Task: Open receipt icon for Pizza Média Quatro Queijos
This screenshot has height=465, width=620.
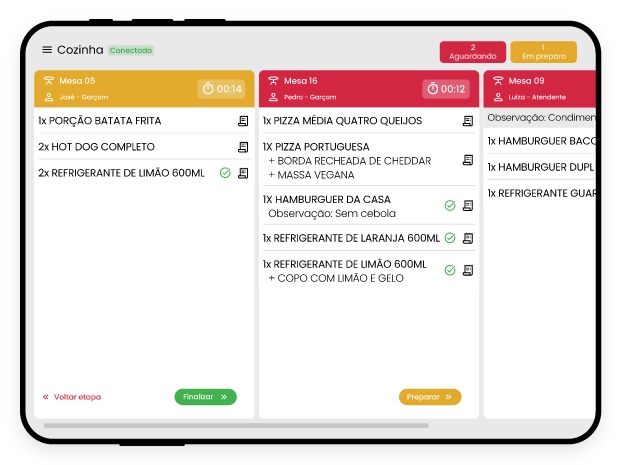Action: pyautogui.click(x=468, y=121)
